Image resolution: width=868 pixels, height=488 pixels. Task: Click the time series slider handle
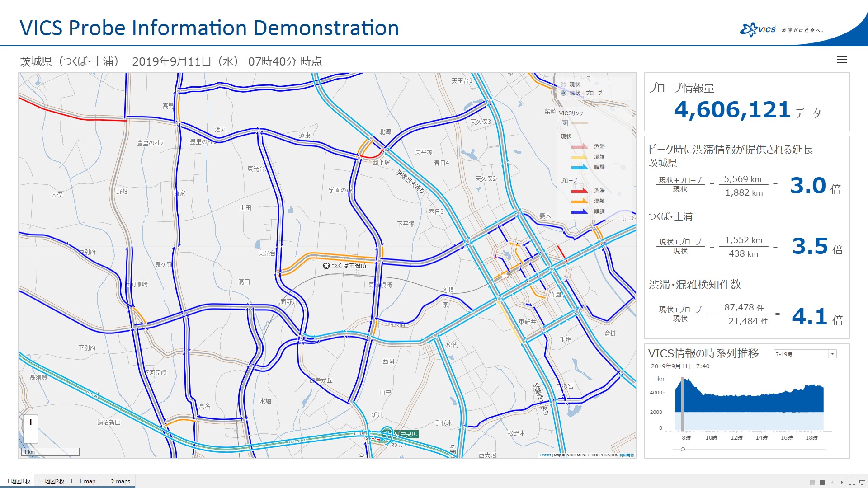coord(683,449)
